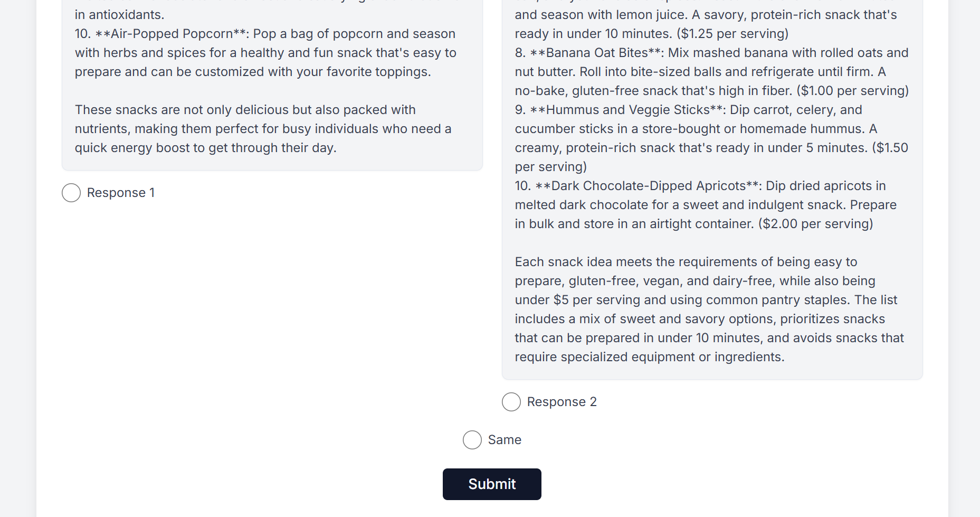980x517 pixels.
Task: Click the "($2.00 per serving)" price text
Action: pyautogui.click(x=815, y=224)
